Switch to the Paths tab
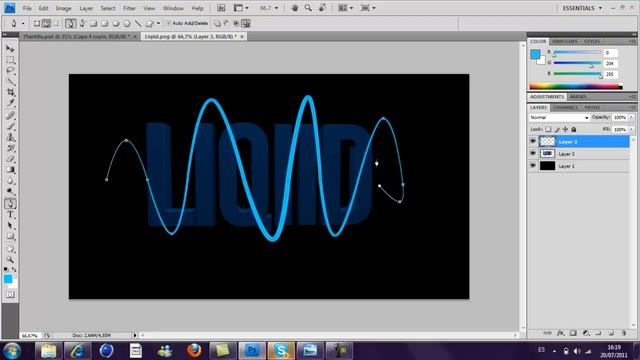Image resolution: width=640 pixels, height=360 pixels. click(x=592, y=107)
